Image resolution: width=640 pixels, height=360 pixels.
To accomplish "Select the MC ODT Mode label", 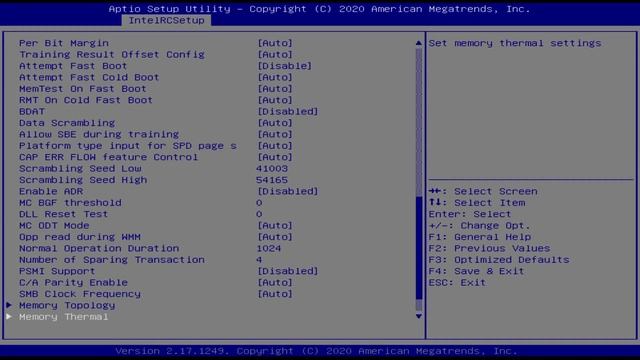I will [x=54, y=226].
